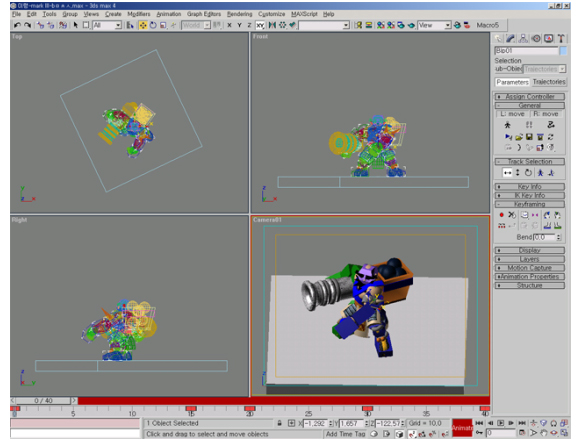Select the Body Horizontal track icon

(507, 173)
